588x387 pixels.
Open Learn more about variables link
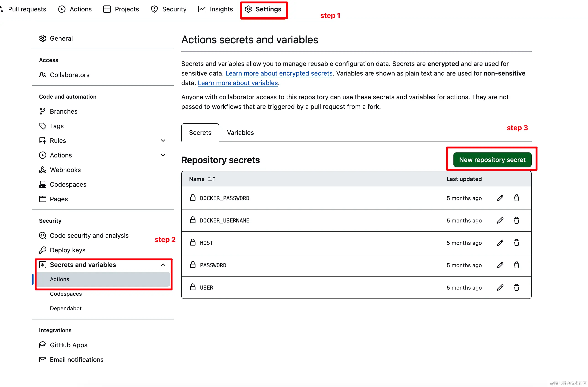238,83
